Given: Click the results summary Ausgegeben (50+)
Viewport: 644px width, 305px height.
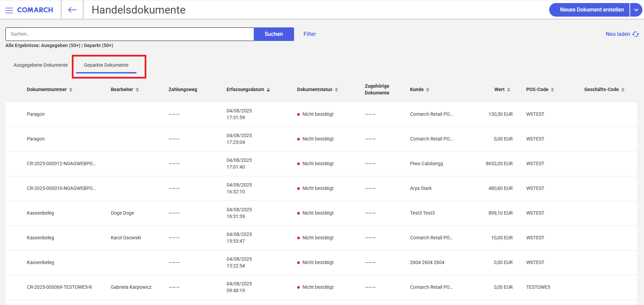Looking at the screenshot, I should point(60,46).
